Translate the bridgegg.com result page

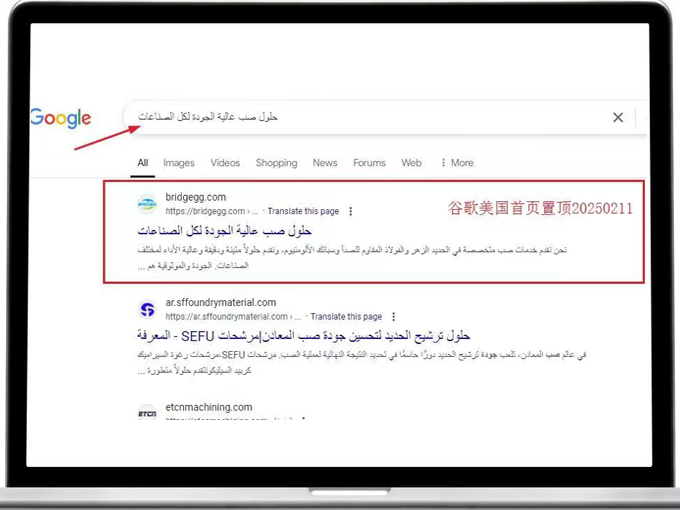(x=303, y=211)
